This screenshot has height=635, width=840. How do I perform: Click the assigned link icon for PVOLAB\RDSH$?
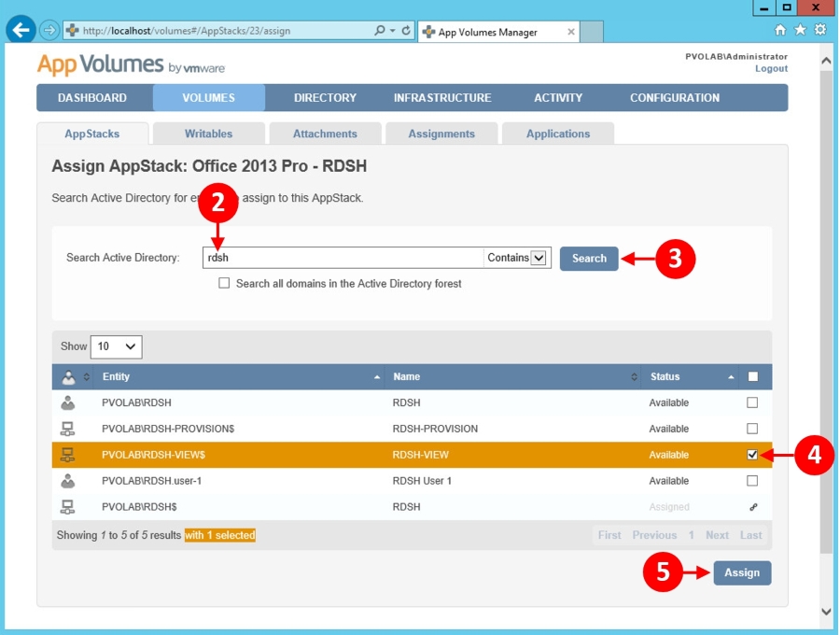pos(753,507)
